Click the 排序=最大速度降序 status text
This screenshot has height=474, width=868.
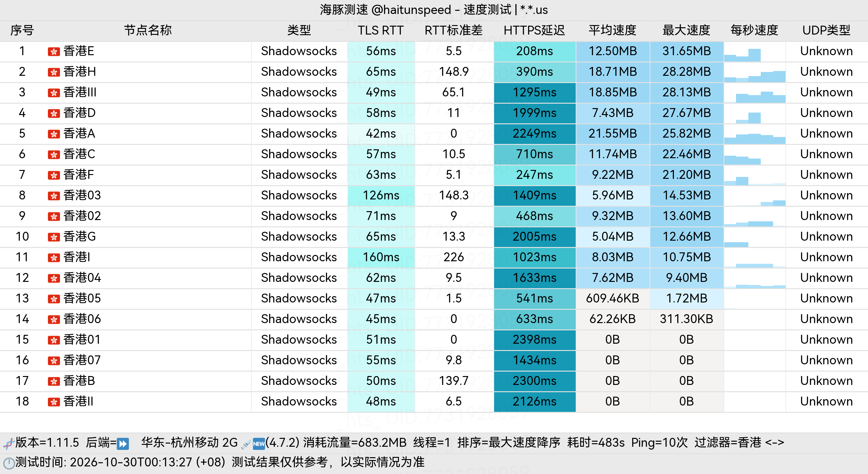coord(508,443)
